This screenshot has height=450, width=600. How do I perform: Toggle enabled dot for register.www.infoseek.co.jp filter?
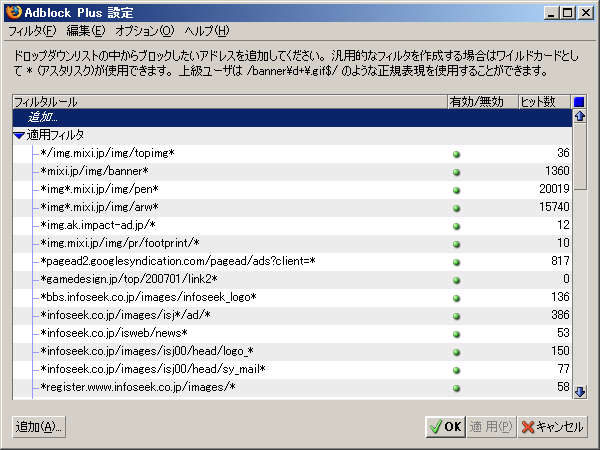(456, 388)
